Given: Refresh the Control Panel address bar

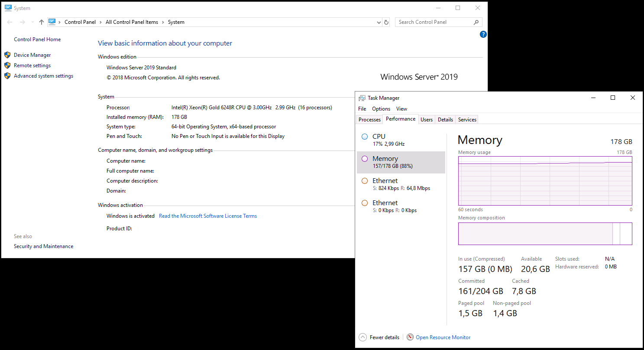Looking at the screenshot, I should click(387, 22).
